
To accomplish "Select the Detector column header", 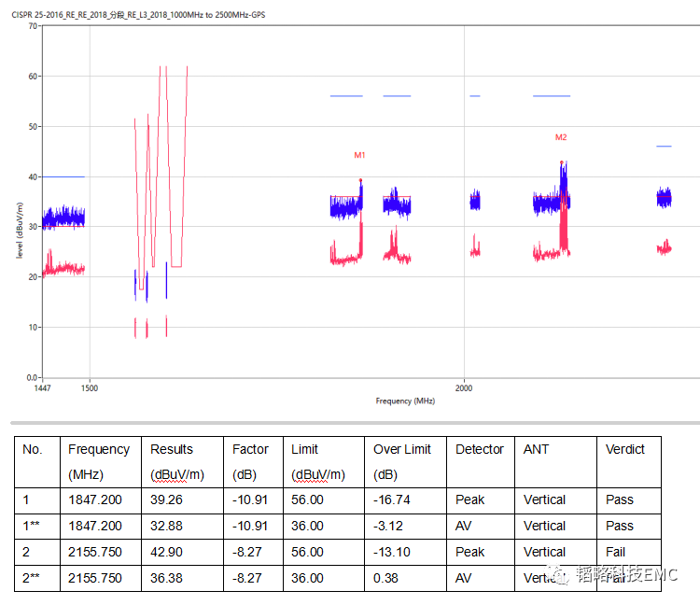I will point(480,449).
